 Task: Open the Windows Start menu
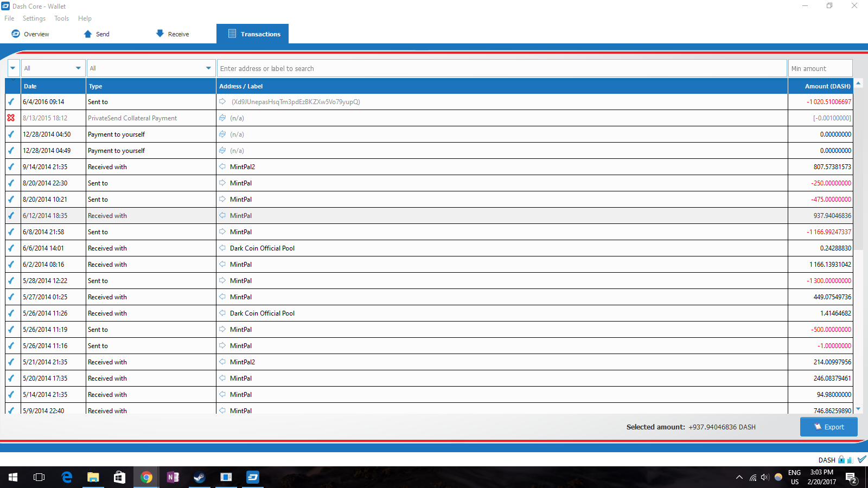pos(13,477)
